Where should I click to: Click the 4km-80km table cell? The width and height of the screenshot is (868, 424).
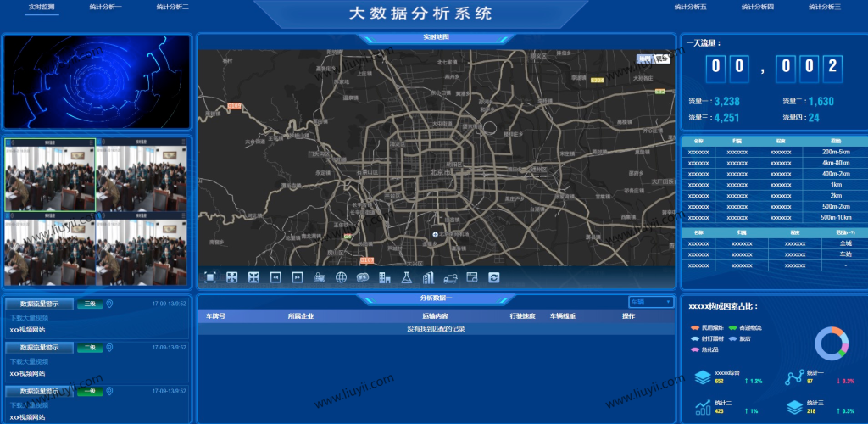click(x=835, y=163)
